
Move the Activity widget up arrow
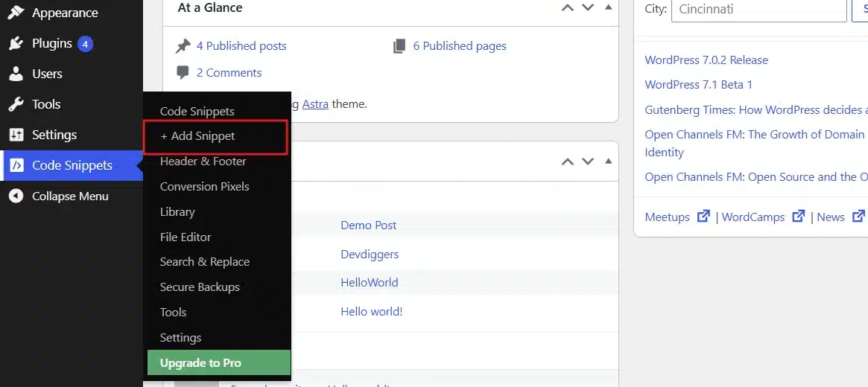568,161
